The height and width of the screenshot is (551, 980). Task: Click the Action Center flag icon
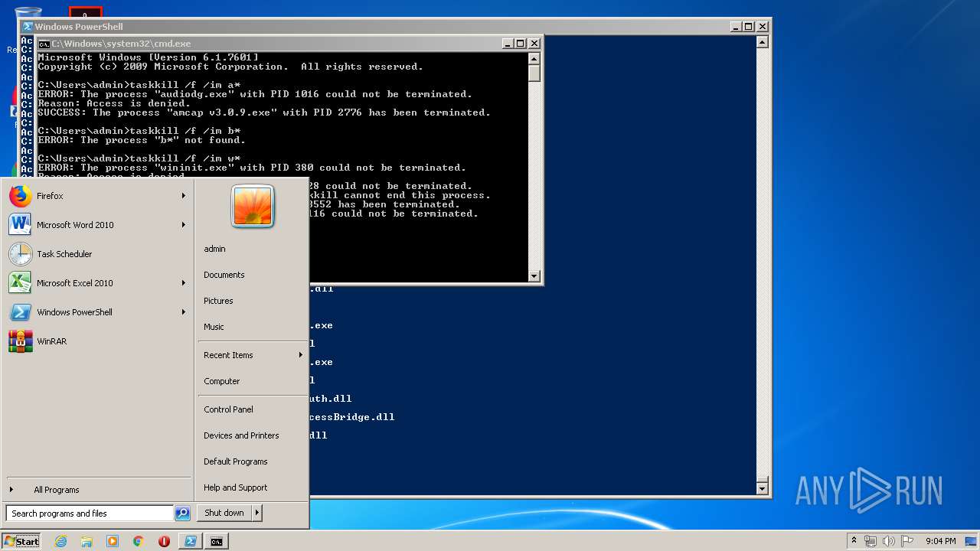[907, 541]
